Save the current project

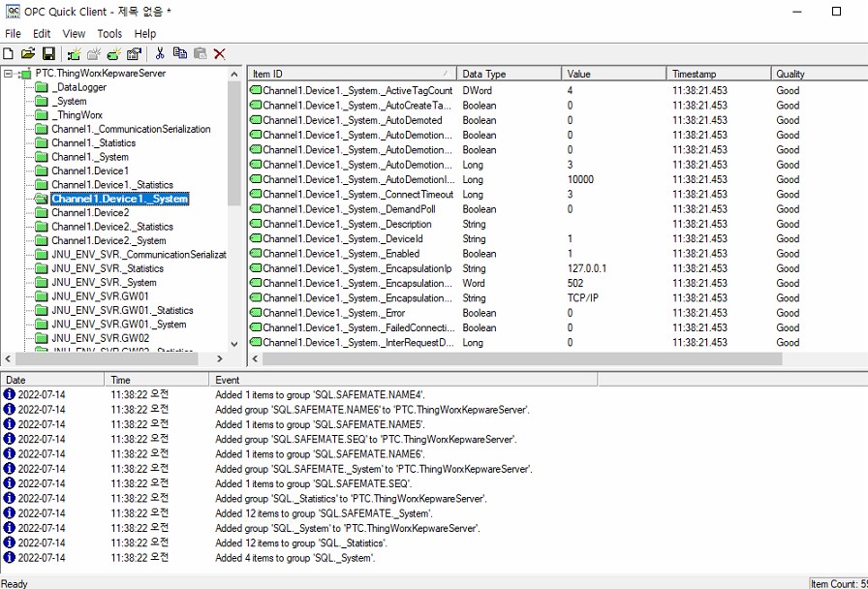[49, 53]
